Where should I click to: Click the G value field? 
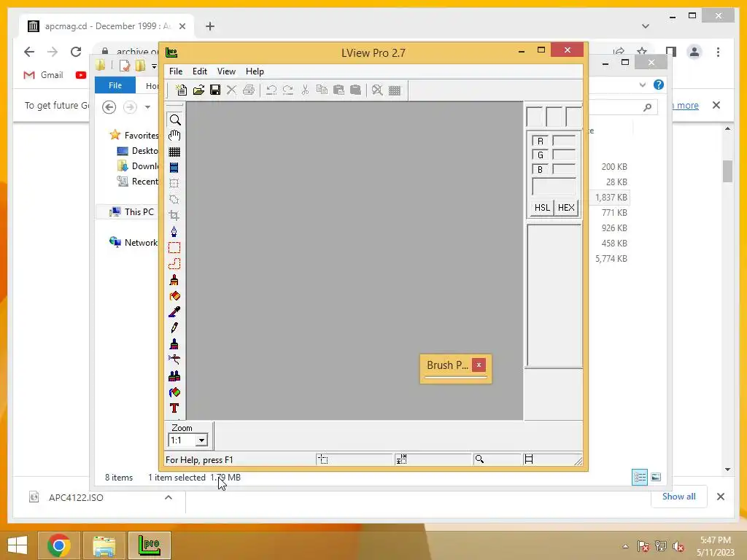564,155
